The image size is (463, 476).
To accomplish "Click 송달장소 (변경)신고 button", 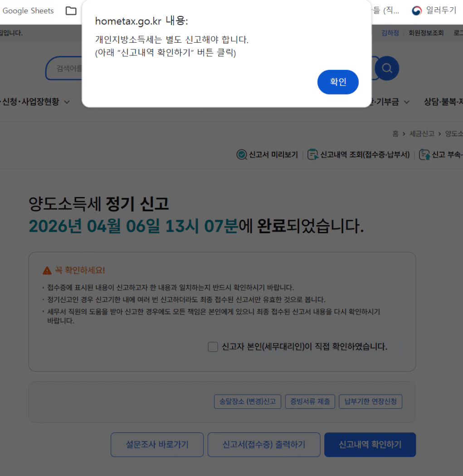I will (248, 402).
